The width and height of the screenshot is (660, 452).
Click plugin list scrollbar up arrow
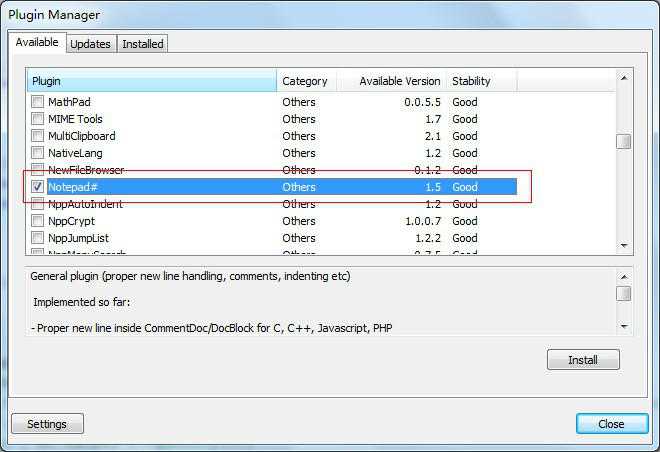(624, 78)
